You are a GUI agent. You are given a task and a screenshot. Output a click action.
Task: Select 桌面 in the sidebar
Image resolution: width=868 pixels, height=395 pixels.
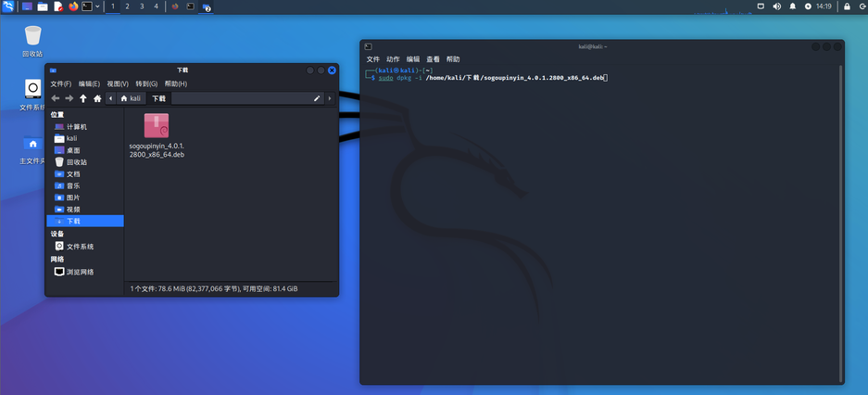pyautogui.click(x=85, y=150)
